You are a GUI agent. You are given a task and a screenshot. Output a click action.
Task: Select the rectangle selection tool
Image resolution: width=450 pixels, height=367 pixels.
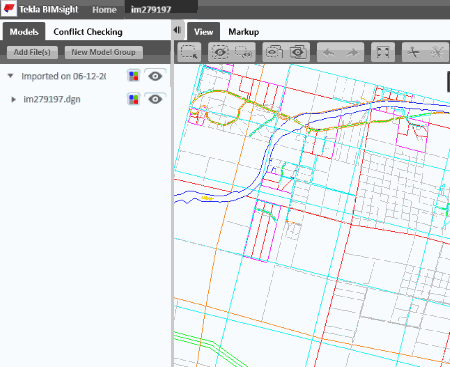pyautogui.click(x=189, y=52)
